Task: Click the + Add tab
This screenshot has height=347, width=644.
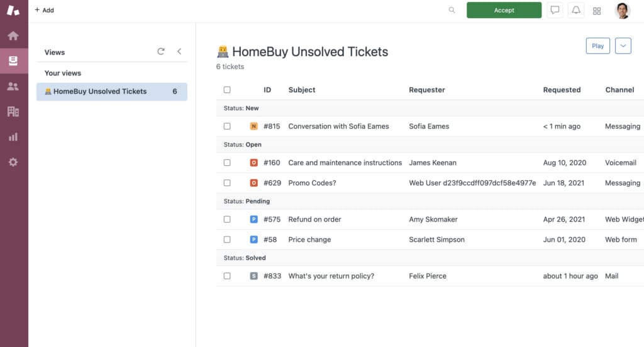Action: click(44, 10)
